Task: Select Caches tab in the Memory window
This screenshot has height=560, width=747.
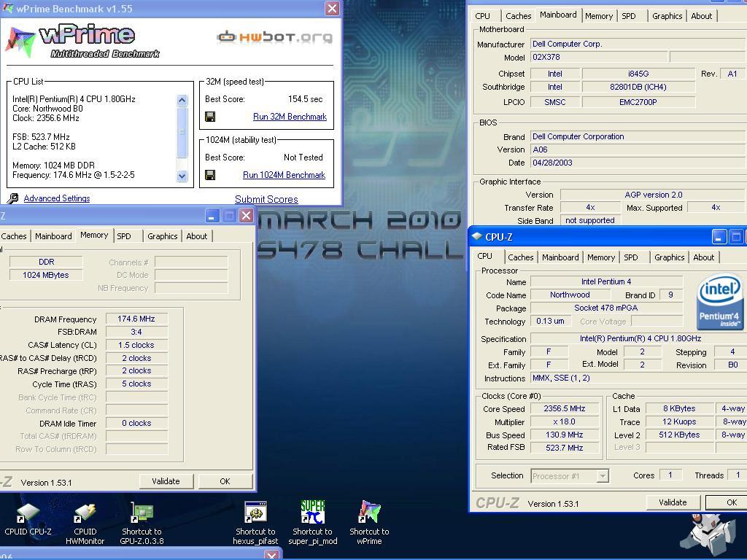Action: (x=14, y=236)
